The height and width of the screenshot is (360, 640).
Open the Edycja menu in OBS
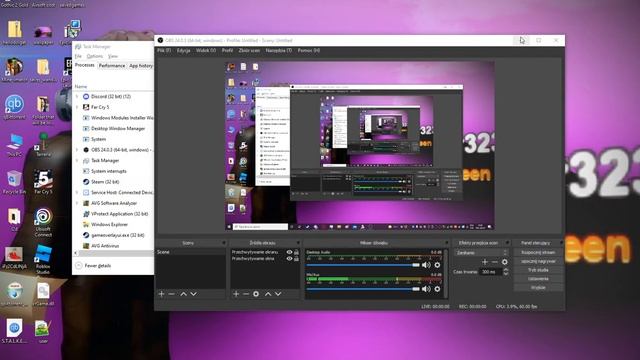(184, 51)
